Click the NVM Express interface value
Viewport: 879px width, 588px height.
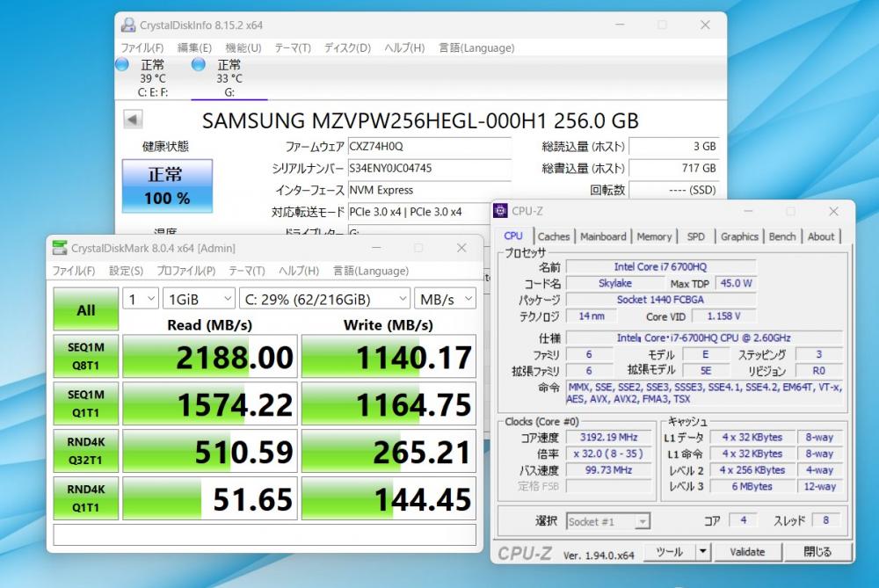429,190
